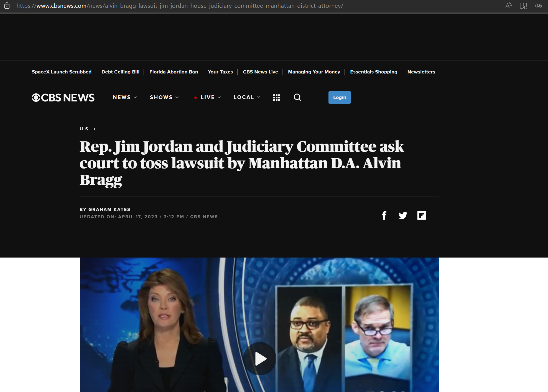548x392 pixels.
Task: Open Debt Ceiling Bill link
Action: click(120, 72)
